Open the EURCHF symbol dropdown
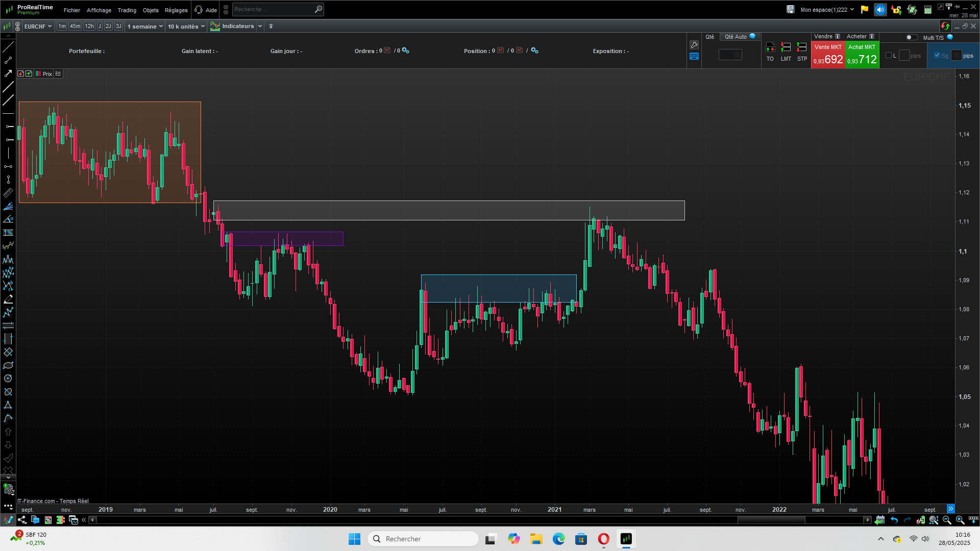 pyautogui.click(x=38, y=27)
